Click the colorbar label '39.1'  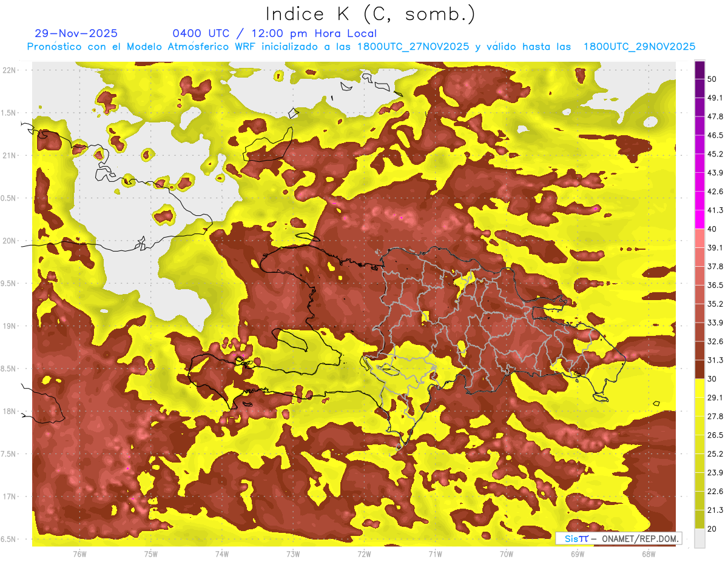click(715, 247)
